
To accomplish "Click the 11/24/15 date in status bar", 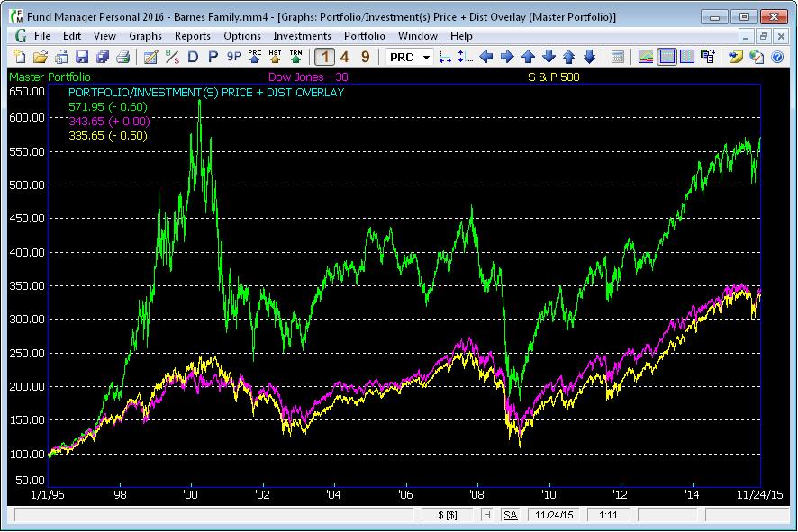I will 554,515.
